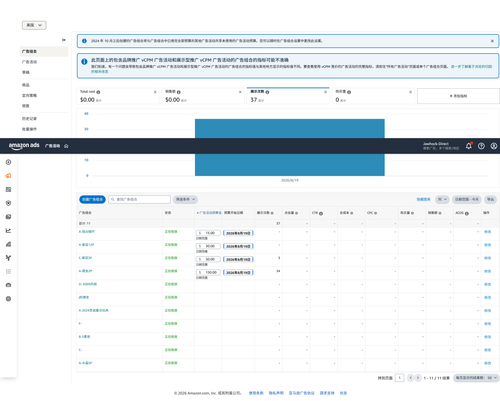
Task: Click the clock icon in left rail
Action: 8,162
